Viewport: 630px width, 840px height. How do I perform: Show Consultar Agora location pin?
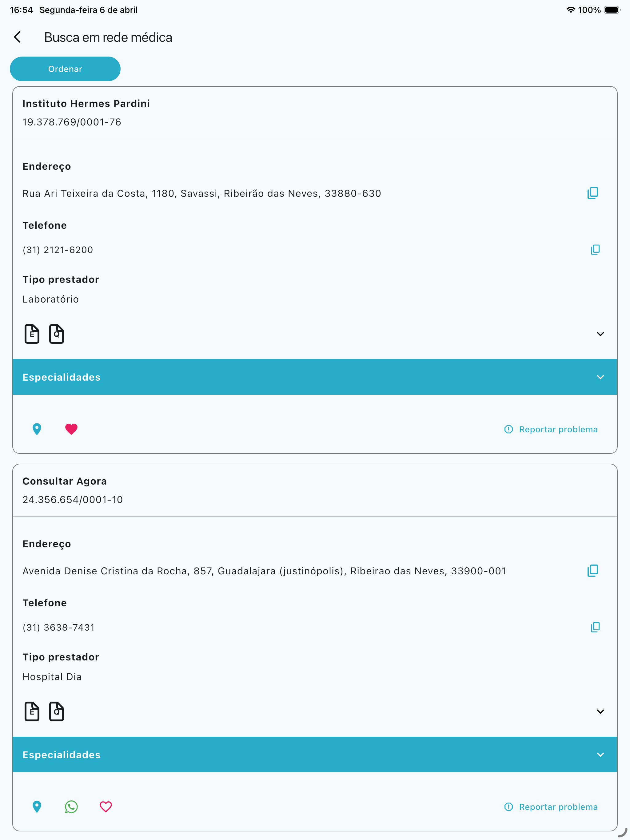[x=37, y=806]
